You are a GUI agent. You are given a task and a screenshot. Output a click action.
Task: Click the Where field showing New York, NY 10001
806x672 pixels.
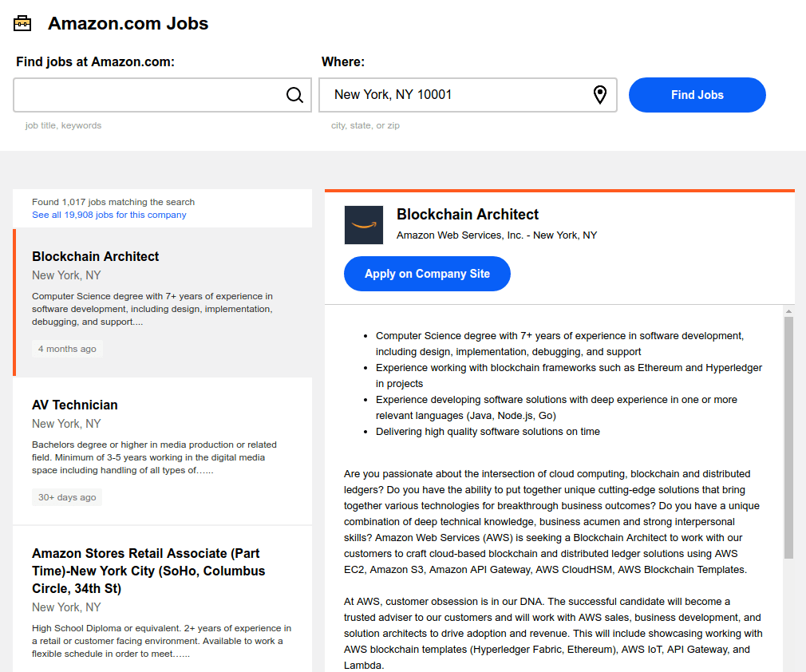tap(468, 95)
